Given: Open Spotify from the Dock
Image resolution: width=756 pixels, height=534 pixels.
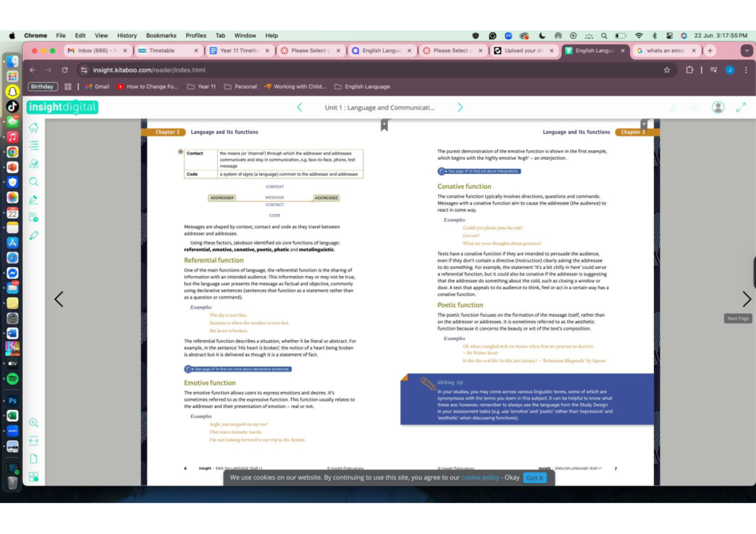Looking at the screenshot, I should [12, 379].
